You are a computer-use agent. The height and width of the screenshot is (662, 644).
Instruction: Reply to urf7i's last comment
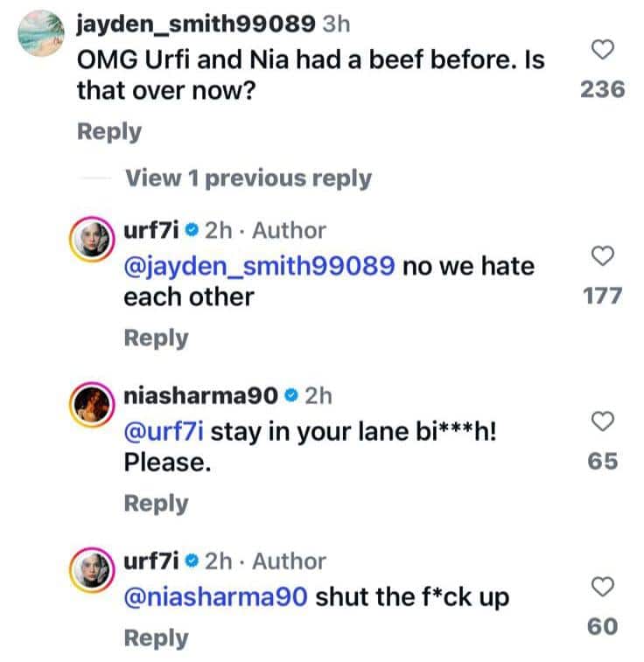click(x=156, y=638)
